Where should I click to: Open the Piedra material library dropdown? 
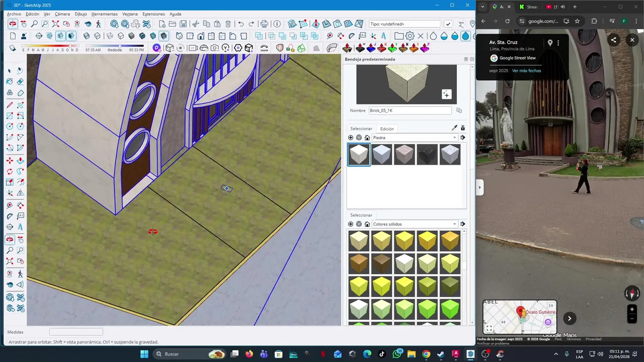(415, 138)
